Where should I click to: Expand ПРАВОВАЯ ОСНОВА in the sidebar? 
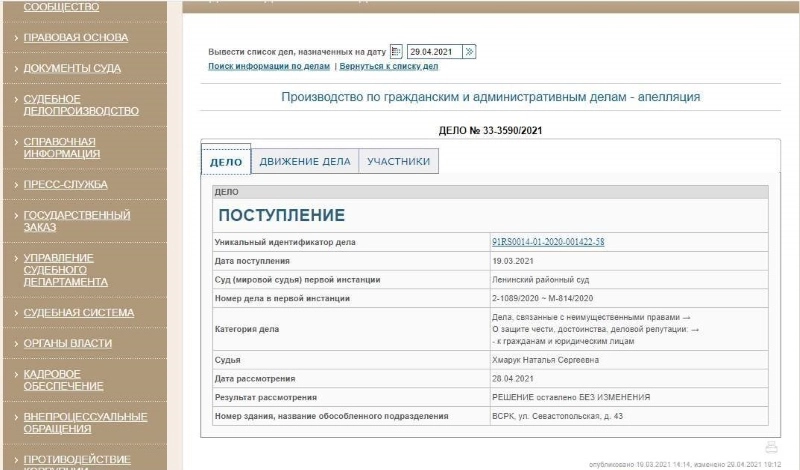(x=82, y=37)
